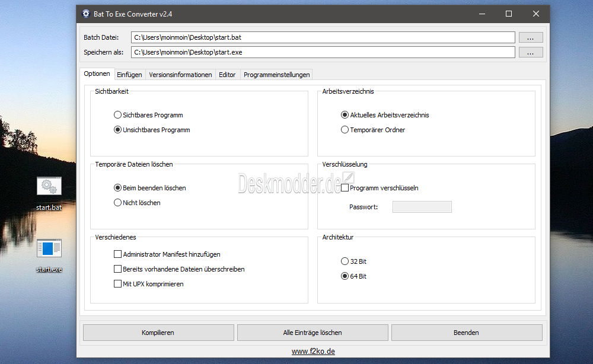
Task: Open the Versionsinformationen tab
Action: (x=180, y=75)
